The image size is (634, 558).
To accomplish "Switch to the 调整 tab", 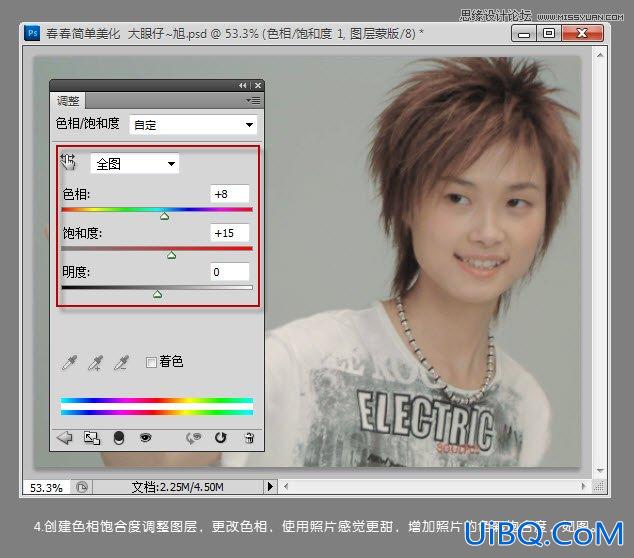I will click(68, 101).
